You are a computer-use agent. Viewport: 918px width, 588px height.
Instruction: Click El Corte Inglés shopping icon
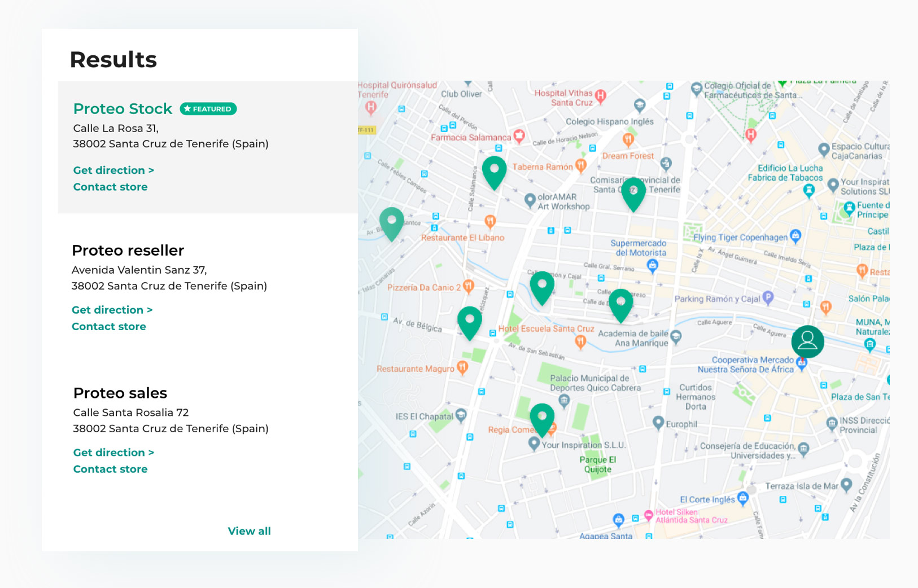point(743,498)
